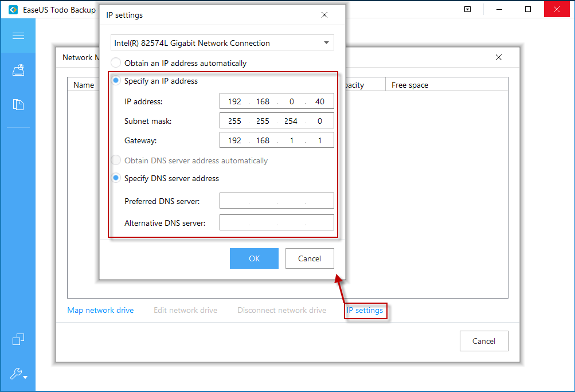Close the network drive dialog with X
575x392 pixels.
click(498, 57)
